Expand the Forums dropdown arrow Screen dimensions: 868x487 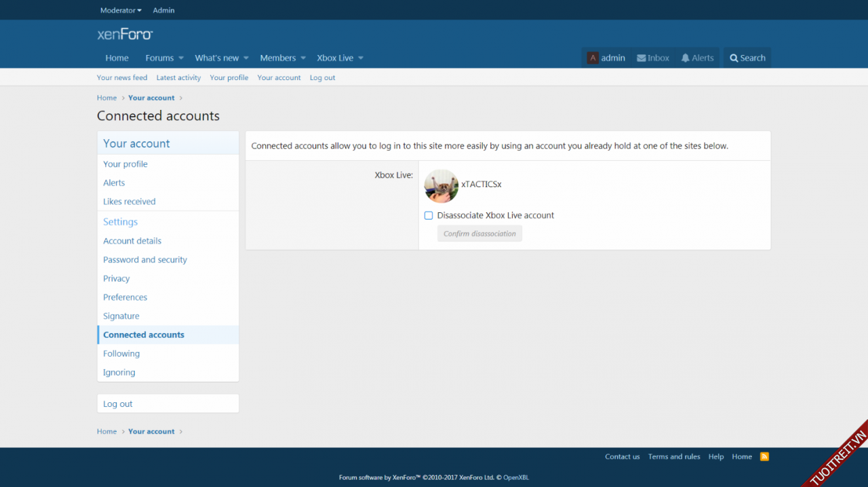(181, 58)
